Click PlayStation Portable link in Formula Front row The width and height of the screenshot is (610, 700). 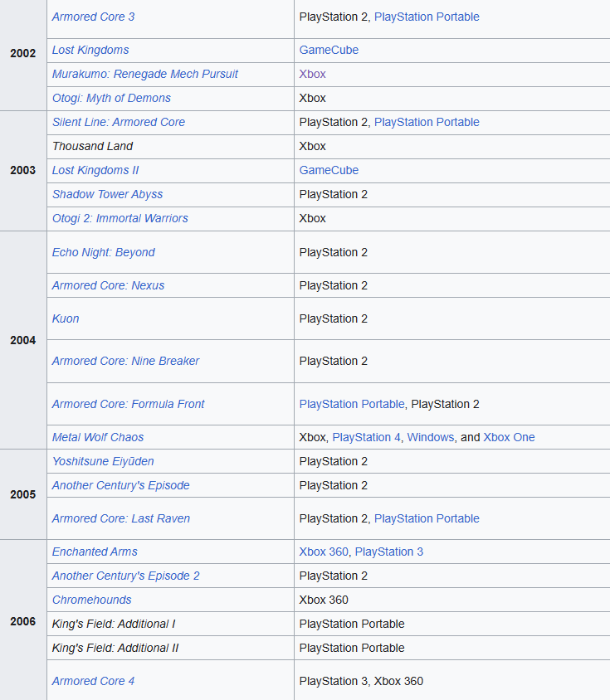click(352, 405)
